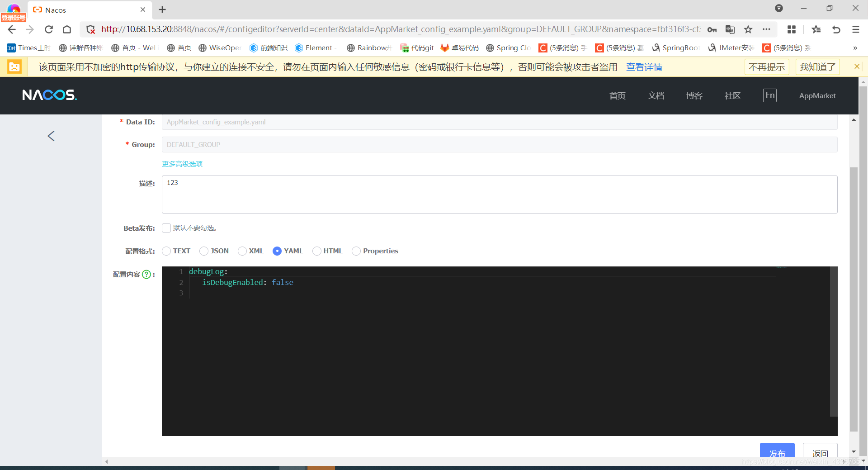Switch language with En toggle
The width and height of the screenshot is (868, 470).
770,95
